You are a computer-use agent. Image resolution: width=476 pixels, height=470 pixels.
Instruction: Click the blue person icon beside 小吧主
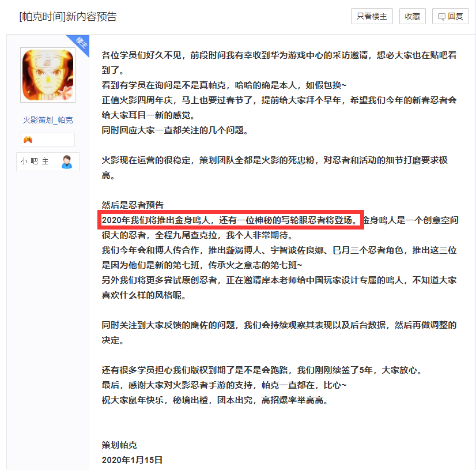pyautogui.click(x=66, y=161)
